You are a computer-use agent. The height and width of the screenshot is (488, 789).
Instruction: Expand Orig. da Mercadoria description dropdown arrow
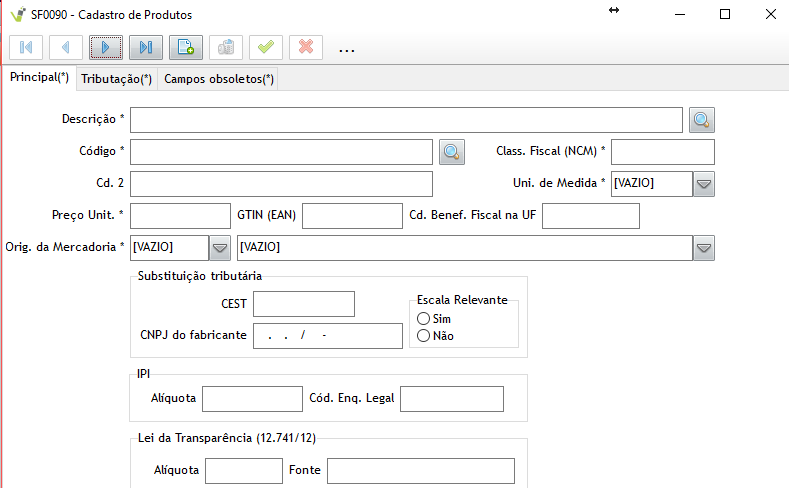[x=704, y=248]
